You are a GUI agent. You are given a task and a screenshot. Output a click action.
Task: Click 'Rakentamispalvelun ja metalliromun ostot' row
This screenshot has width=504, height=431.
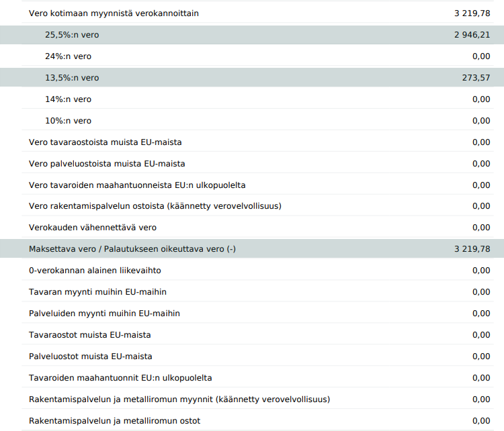pos(114,421)
